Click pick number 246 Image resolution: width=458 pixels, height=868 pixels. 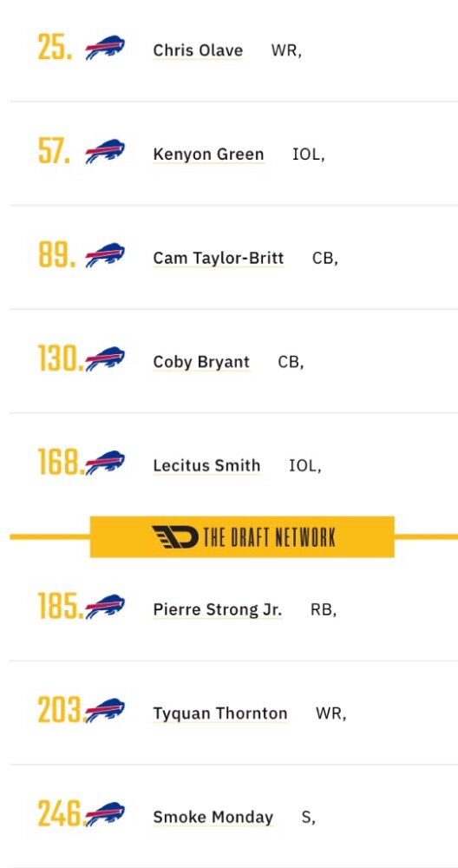[61, 814]
